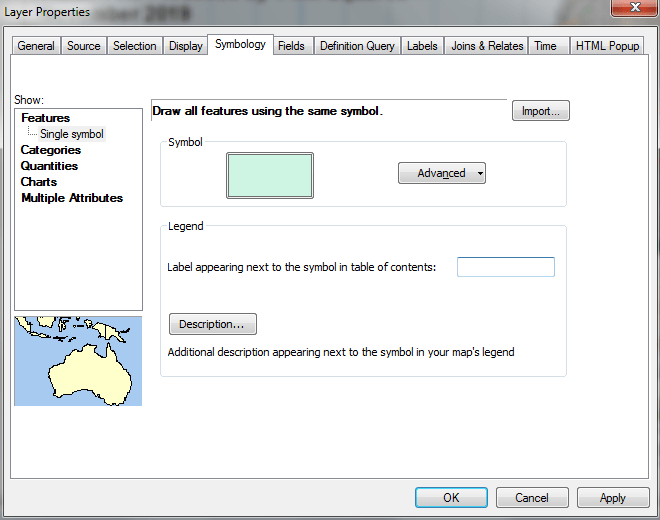Open the HTML Popup tab
The image size is (660, 520).
click(607, 46)
